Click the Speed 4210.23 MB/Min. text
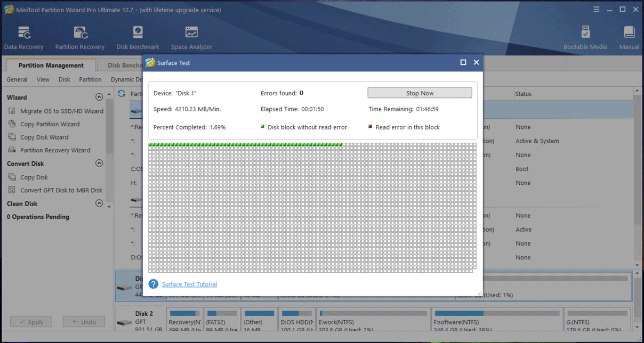Screen dimensions: 644x343 pyautogui.click(x=187, y=109)
